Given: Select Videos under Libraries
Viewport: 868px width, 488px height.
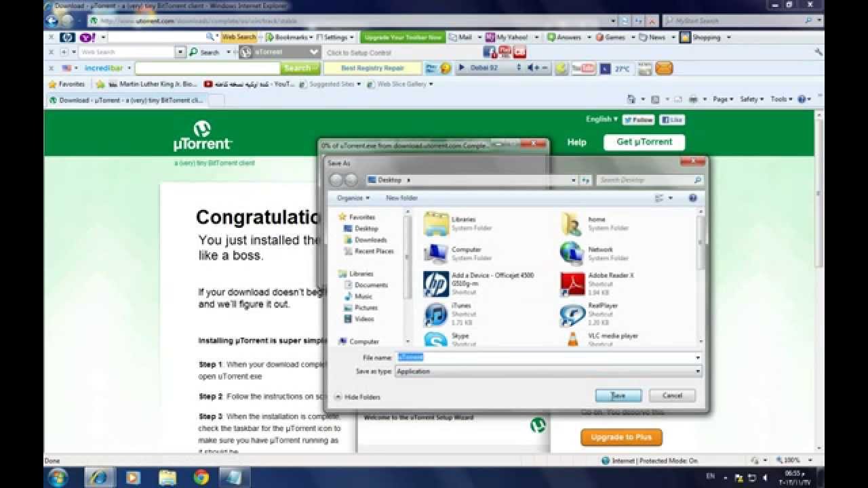Looking at the screenshot, I should point(359,319).
